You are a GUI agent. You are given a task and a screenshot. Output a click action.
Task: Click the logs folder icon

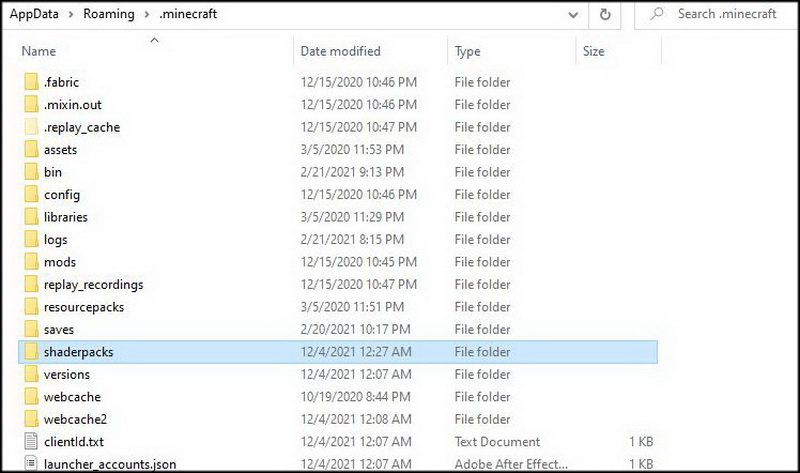point(31,239)
